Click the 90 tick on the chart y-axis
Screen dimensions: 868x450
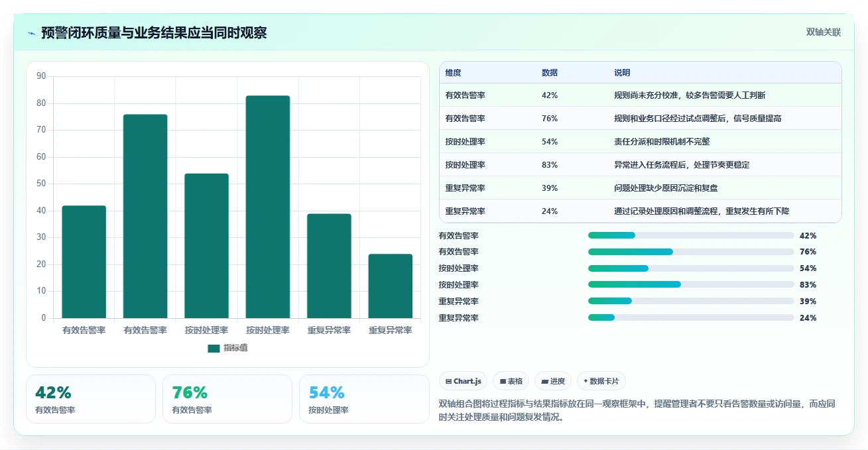pos(41,76)
